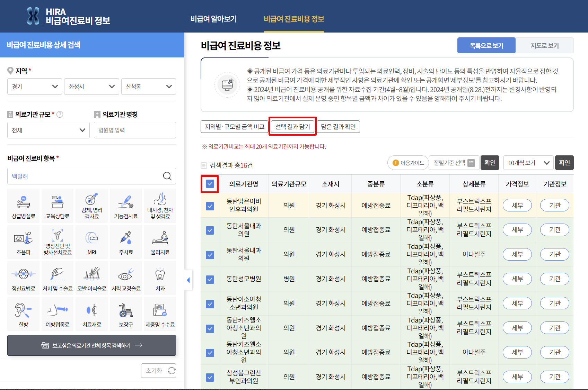Expand the 의료기관 규모 dropdown
This screenshot has width=588, height=390.
pyautogui.click(x=48, y=130)
